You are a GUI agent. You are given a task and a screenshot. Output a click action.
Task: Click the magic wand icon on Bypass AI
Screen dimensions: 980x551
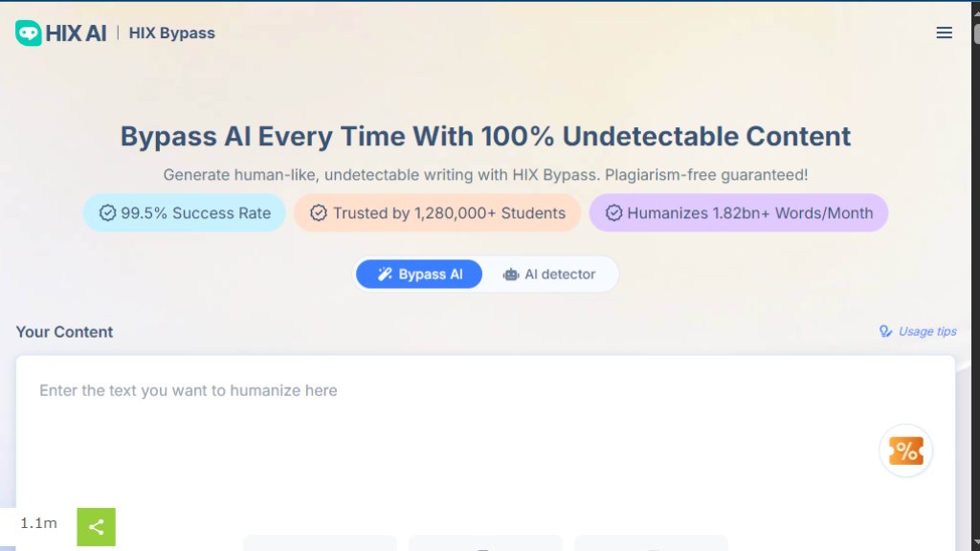385,275
